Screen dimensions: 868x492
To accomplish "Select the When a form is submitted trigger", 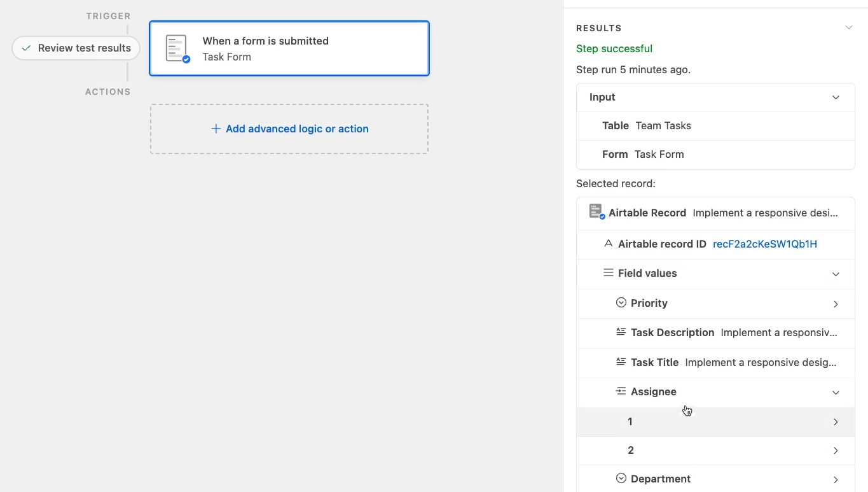I will [289, 48].
